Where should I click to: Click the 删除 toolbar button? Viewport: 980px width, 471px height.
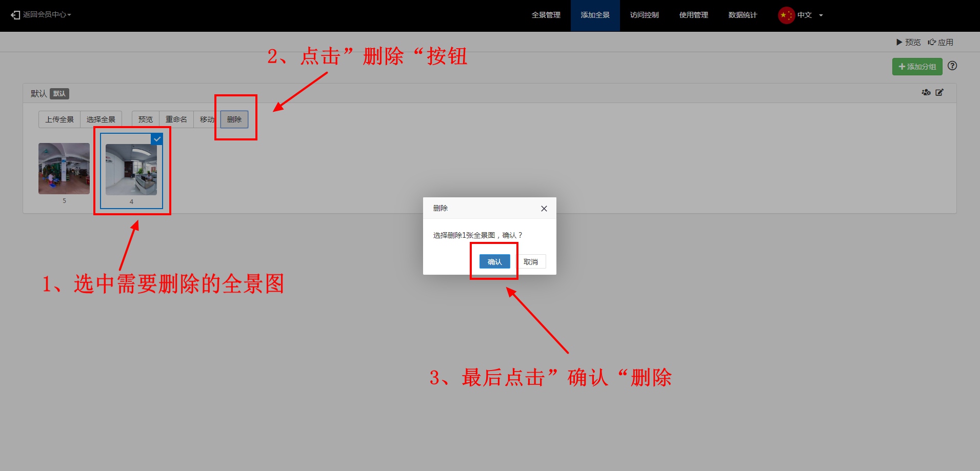234,119
